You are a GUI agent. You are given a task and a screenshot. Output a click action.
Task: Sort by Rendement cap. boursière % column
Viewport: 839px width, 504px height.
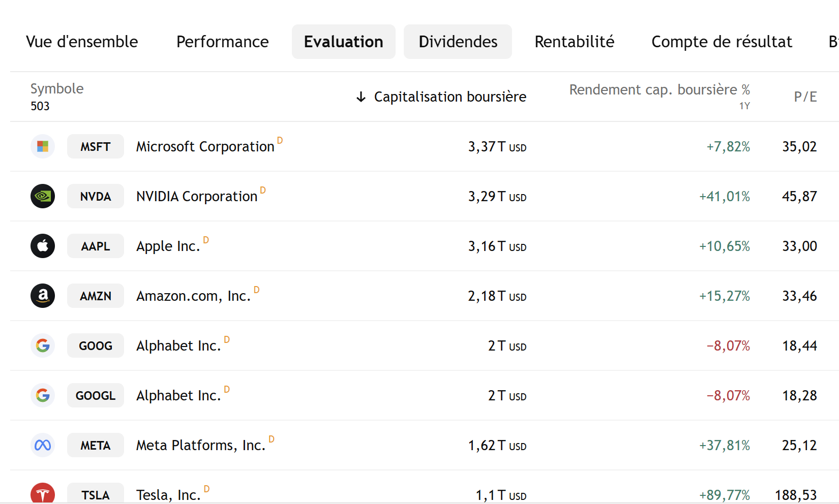coord(659,90)
